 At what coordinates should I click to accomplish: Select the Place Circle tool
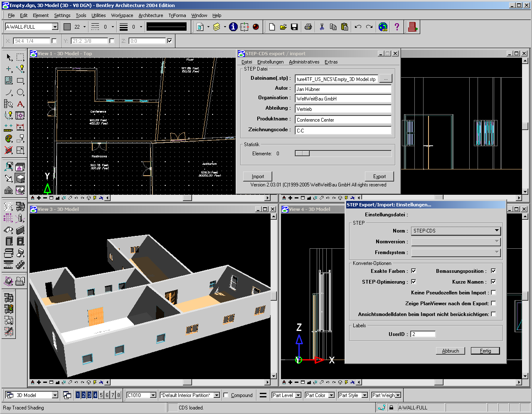point(20,92)
